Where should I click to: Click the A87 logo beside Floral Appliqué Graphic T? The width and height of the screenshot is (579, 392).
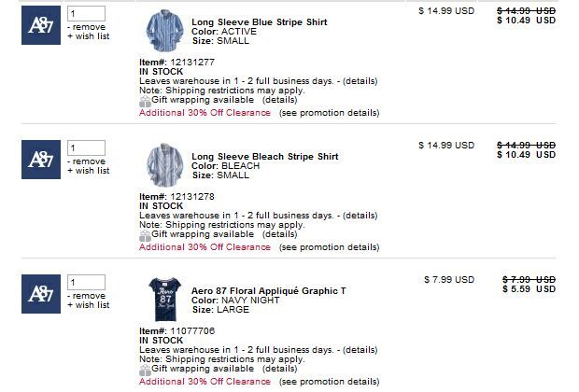pos(41,294)
